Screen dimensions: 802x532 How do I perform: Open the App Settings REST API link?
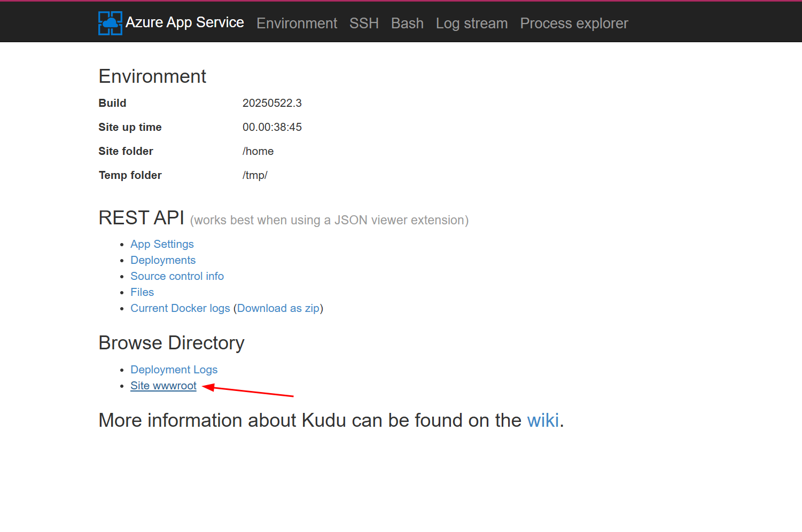point(162,244)
